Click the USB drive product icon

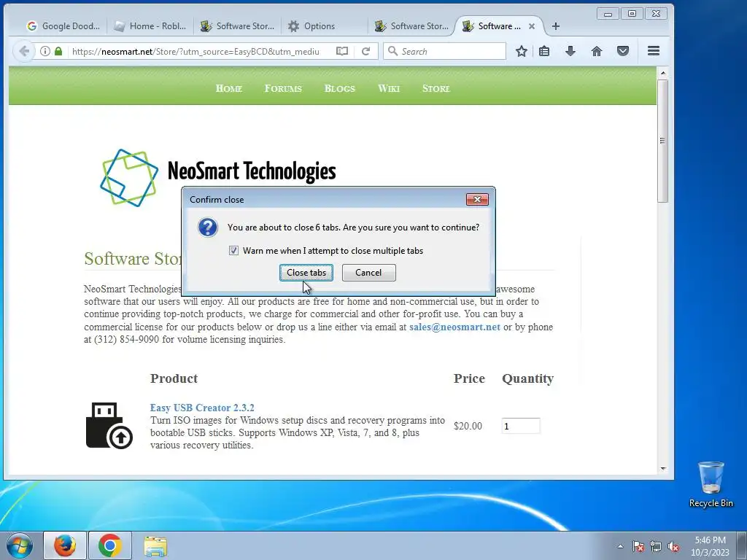(109, 425)
